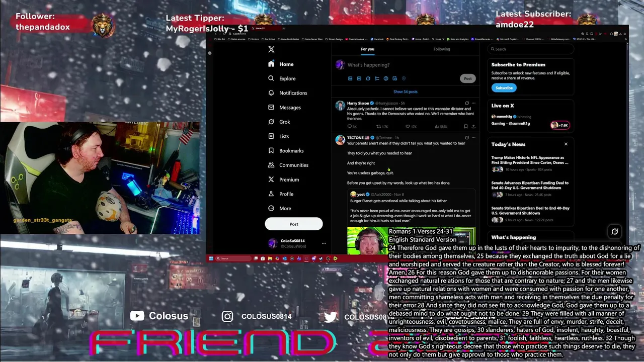This screenshot has height=362, width=644.
Task: Click TECTONE's profile avatar
Action: click(x=340, y=140)
